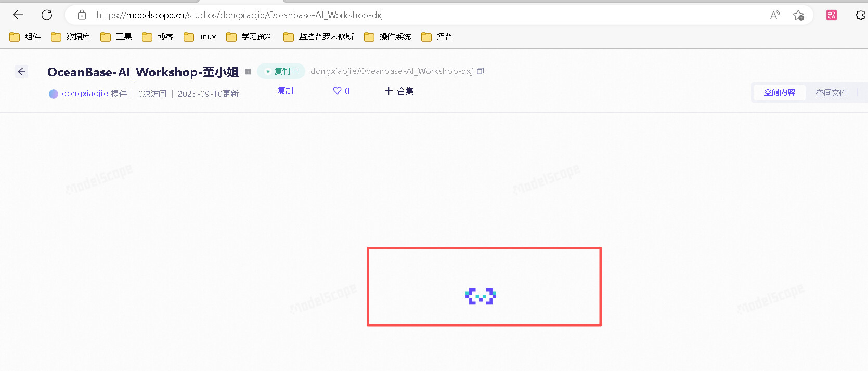Open the 数据库 bookmark folder
This screenshot has width=868, height=371.
coord(70,37)
